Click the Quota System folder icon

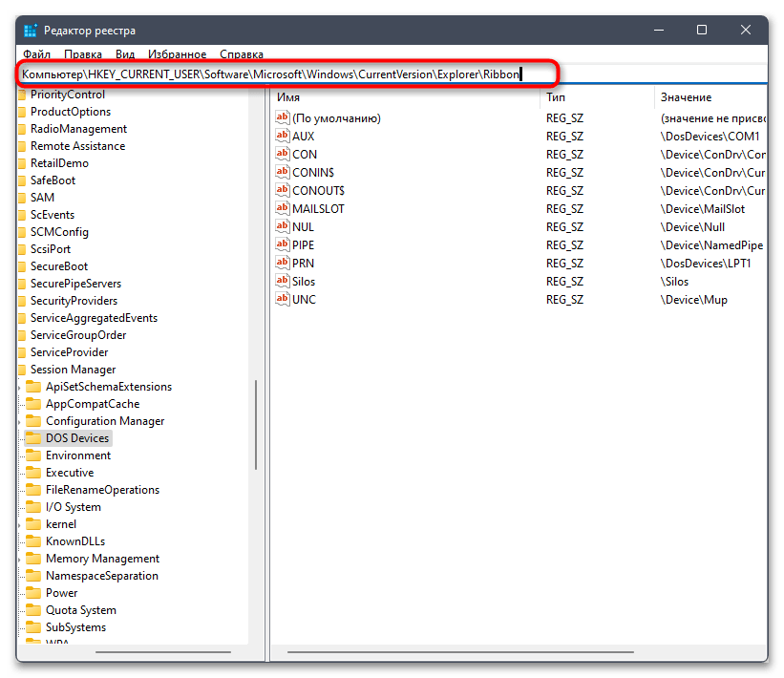point(33,610)
